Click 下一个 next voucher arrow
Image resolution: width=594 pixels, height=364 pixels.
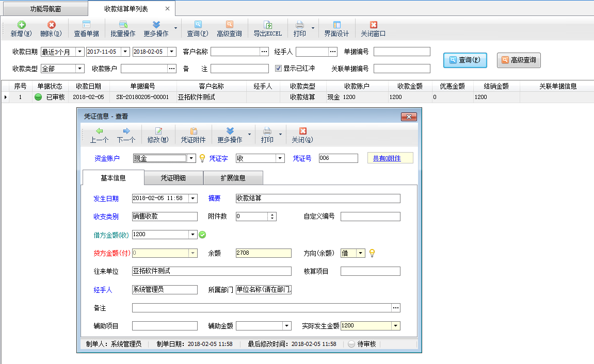126,131
